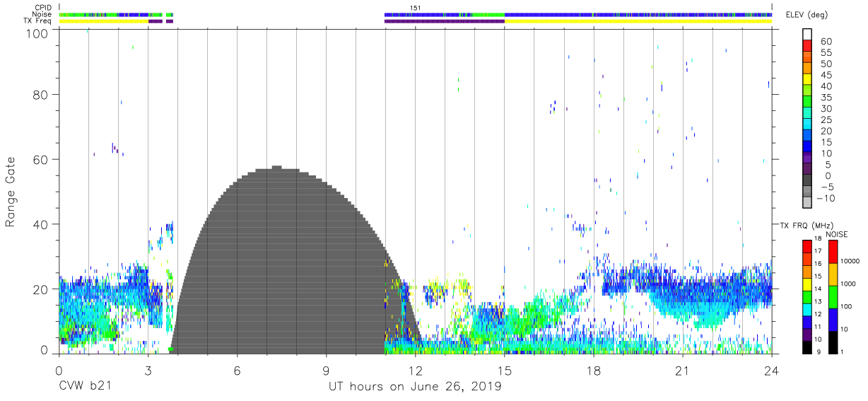Click the 9 hour tick label on time axis

pyautogui.click(x=326, y=371)
